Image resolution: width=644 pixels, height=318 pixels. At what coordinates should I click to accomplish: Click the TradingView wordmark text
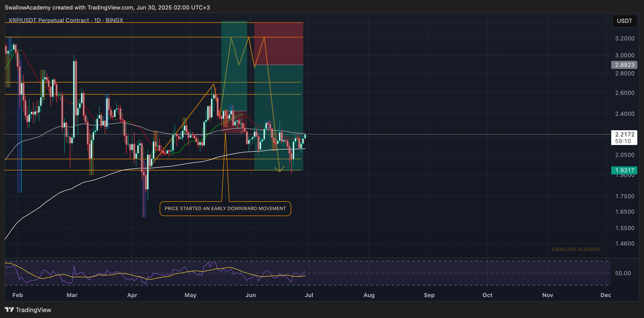click(x=34, y=310)
